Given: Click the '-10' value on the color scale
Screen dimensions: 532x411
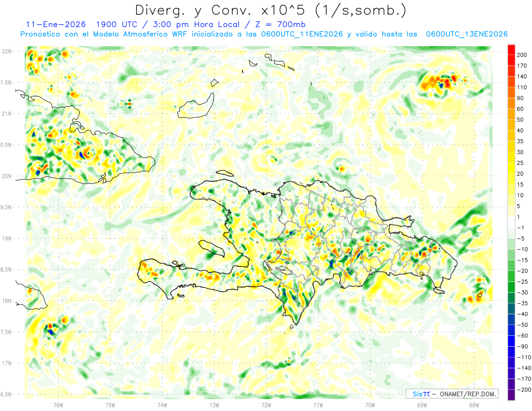Looking at the screenshot, I should point(522,249).
